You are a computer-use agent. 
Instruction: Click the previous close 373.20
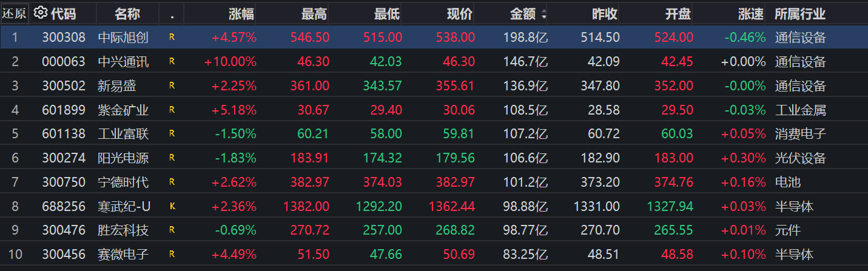(x=600, y=182)
